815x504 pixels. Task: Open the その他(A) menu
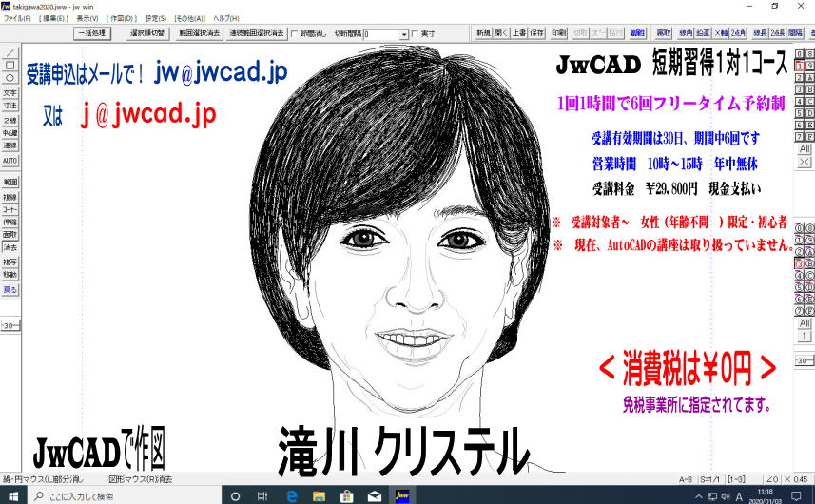pos(189,18)
